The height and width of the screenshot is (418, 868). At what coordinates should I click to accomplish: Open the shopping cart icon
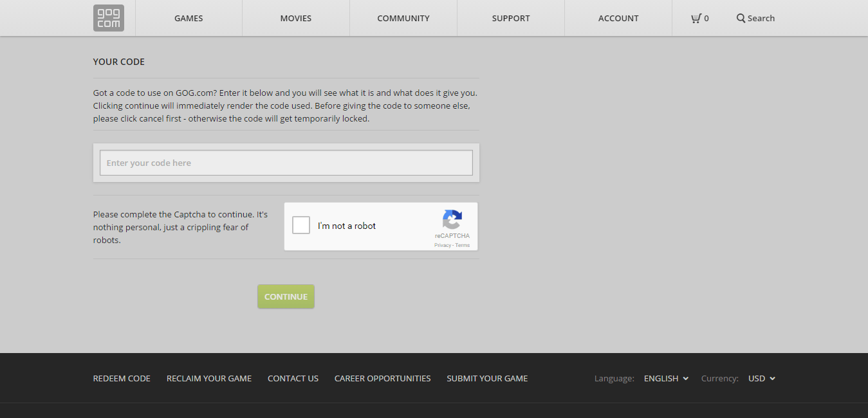[696, 18]
